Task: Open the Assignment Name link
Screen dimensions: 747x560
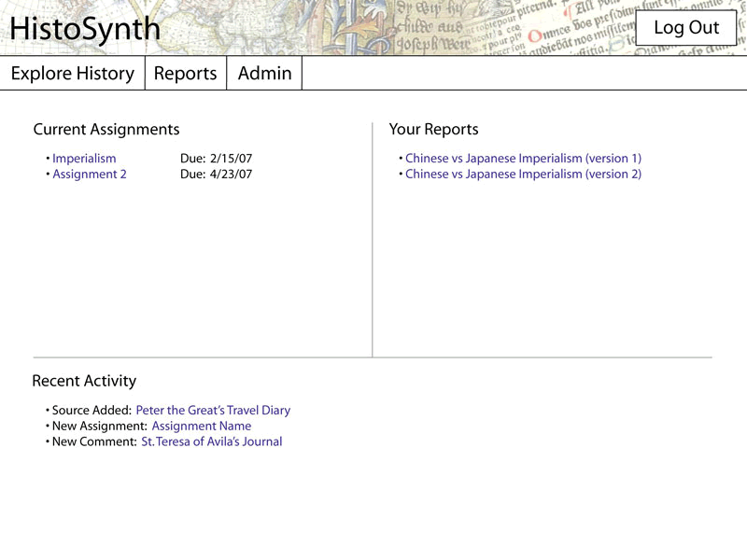Action: pos(201,427)
